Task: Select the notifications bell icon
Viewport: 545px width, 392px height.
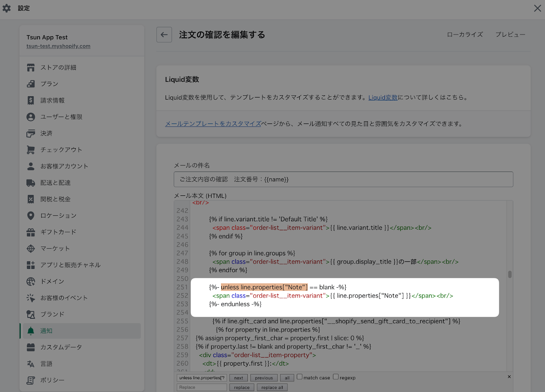Action: click(x=31, y=331)
